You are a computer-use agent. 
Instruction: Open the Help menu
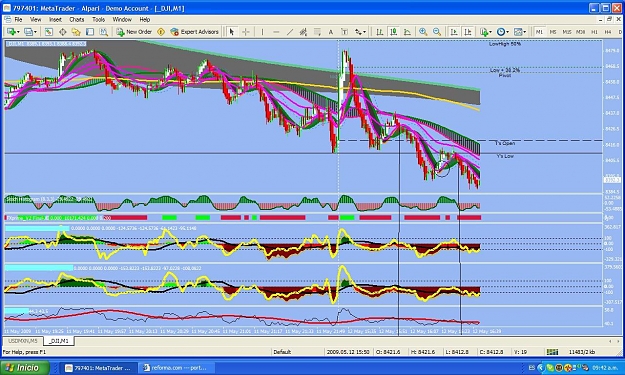click(145, 20)
